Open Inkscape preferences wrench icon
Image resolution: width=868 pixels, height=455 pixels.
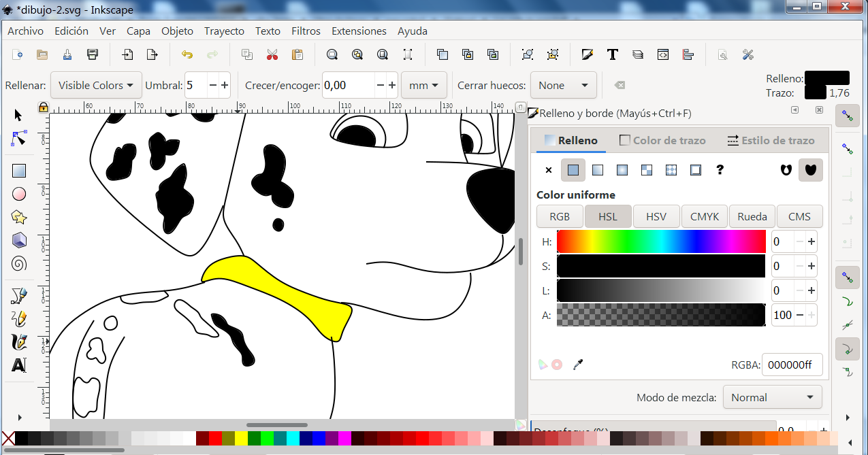pyautogui.click(x=748, y=54)
